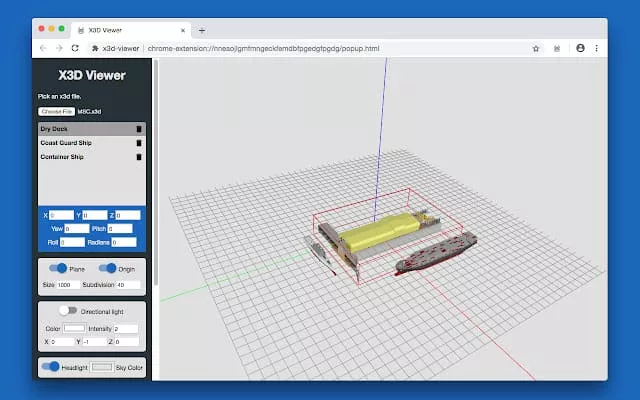Remove Container Ship using its trash icon

139,157
